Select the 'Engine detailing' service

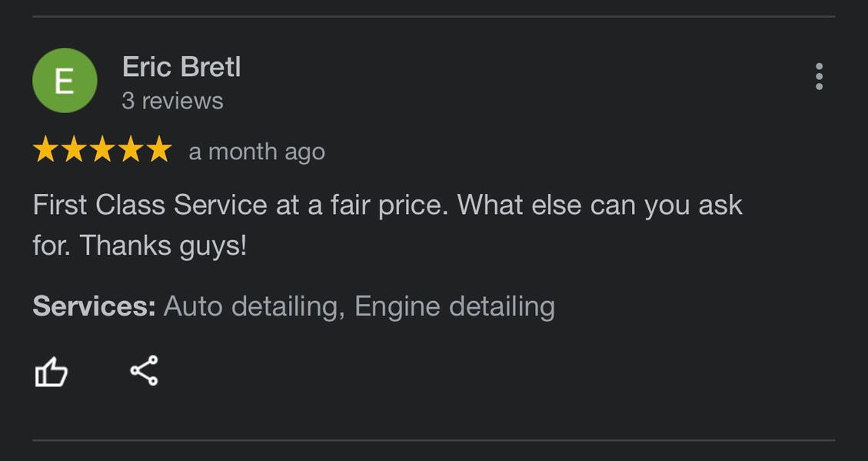pyautogui.click(x=454, y=306)
